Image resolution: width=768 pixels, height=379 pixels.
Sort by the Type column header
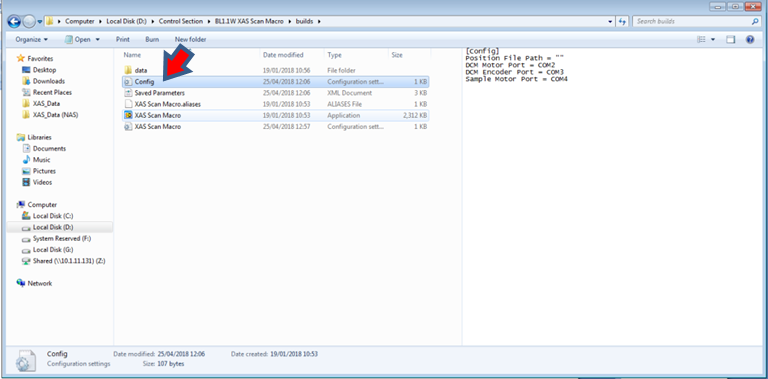point(335,55)
